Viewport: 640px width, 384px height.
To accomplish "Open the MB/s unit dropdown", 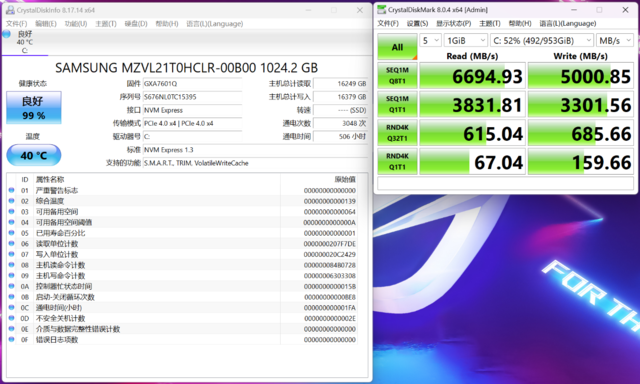I will pyautogui.click(x=615, y=40).
